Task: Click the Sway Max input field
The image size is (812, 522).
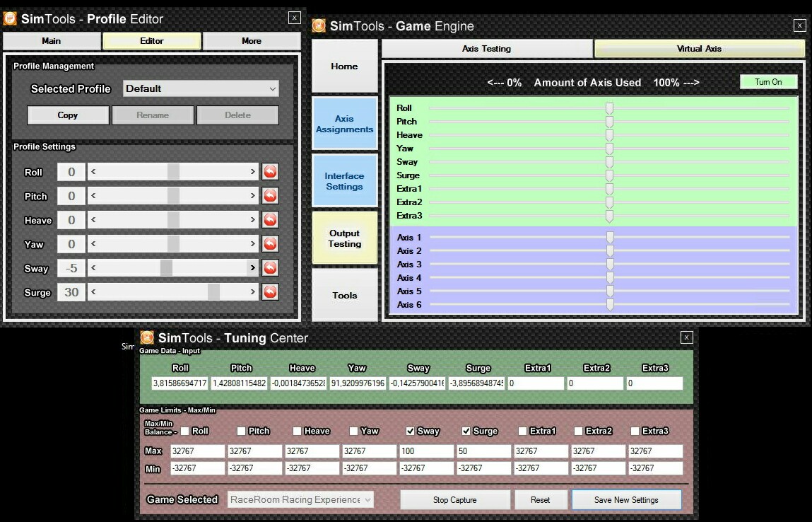Action: click(x=426, y=451)
